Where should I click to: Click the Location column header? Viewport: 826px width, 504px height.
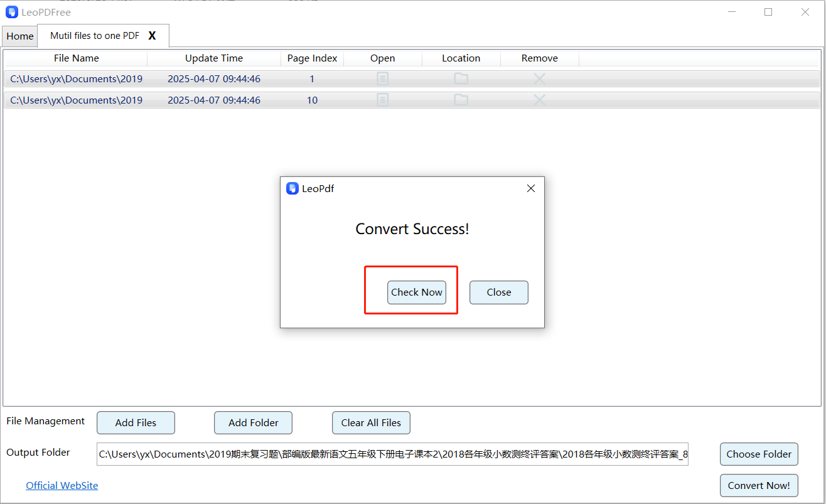pos(461,58)
